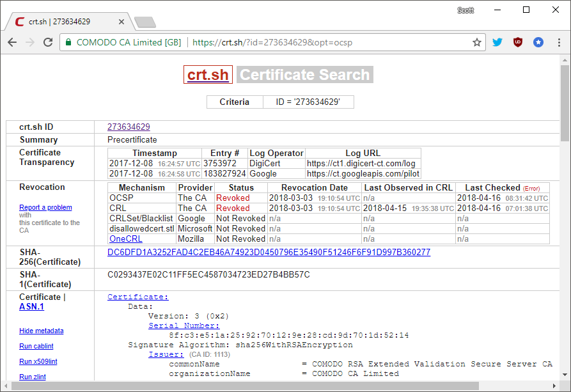Open the uBlock Origin extension icon
The width and height of the screenshot is (571, 392).
click(x=517, y=42)
